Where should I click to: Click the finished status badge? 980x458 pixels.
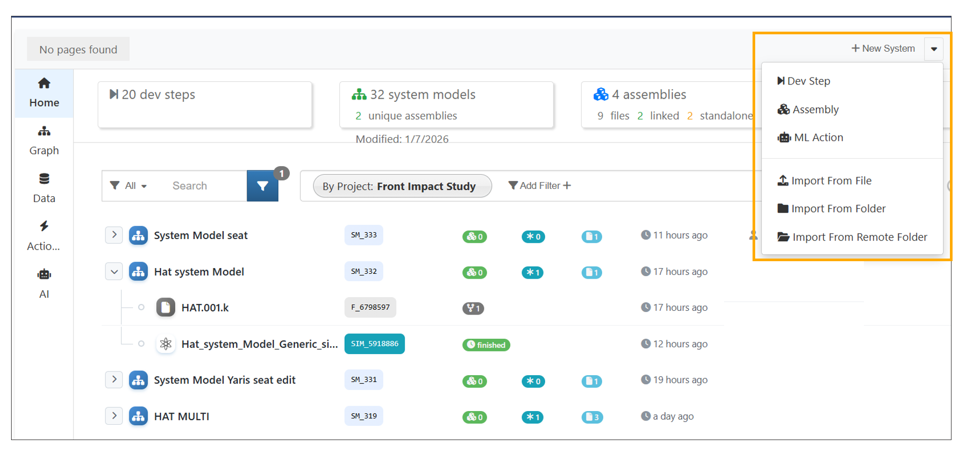pyautogui.click(x=486, y=345)
